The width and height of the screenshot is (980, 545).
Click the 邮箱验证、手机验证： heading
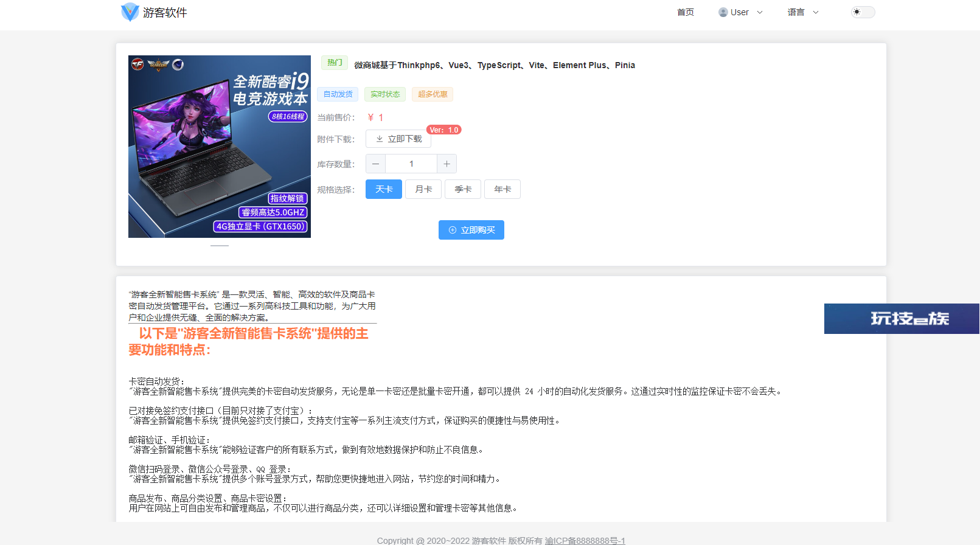pyautogui.click(x=169, y=440)
